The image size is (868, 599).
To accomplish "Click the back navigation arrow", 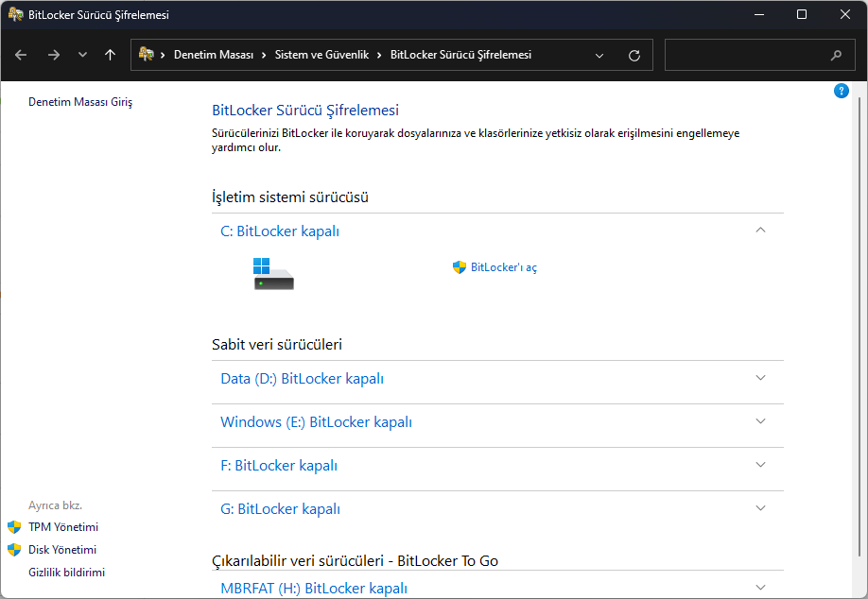I will tap(21, 55).
